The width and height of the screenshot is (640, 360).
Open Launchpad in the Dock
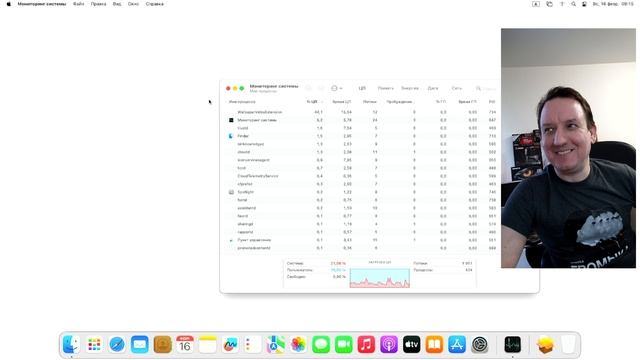click(94, 345)
